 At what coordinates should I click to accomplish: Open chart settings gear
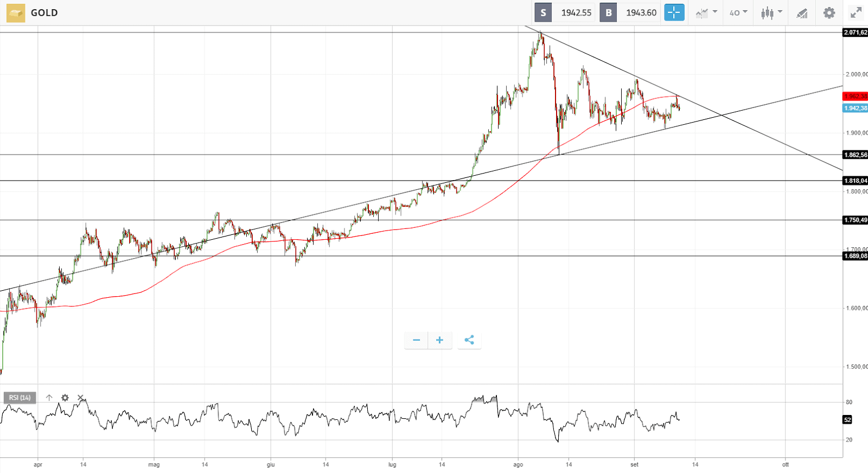829,12
